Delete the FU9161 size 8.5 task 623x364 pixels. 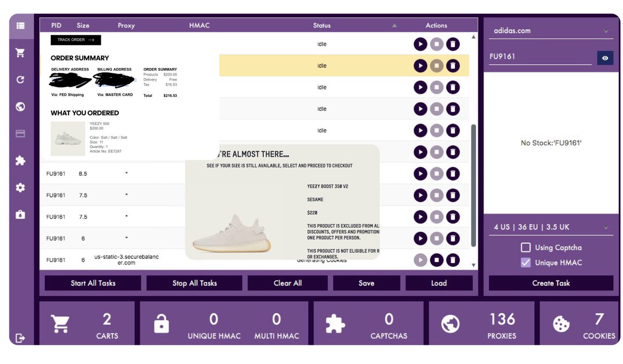pyautogui.click(x=453, y=174)
